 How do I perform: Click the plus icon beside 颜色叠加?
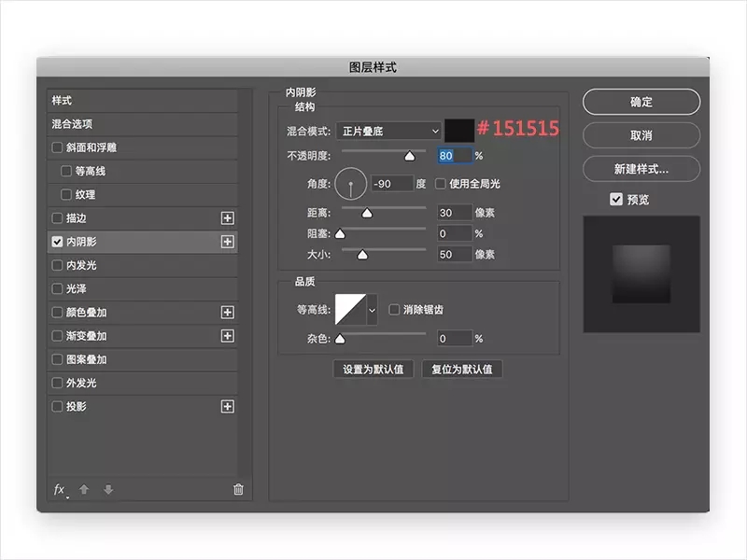[227, 313]
